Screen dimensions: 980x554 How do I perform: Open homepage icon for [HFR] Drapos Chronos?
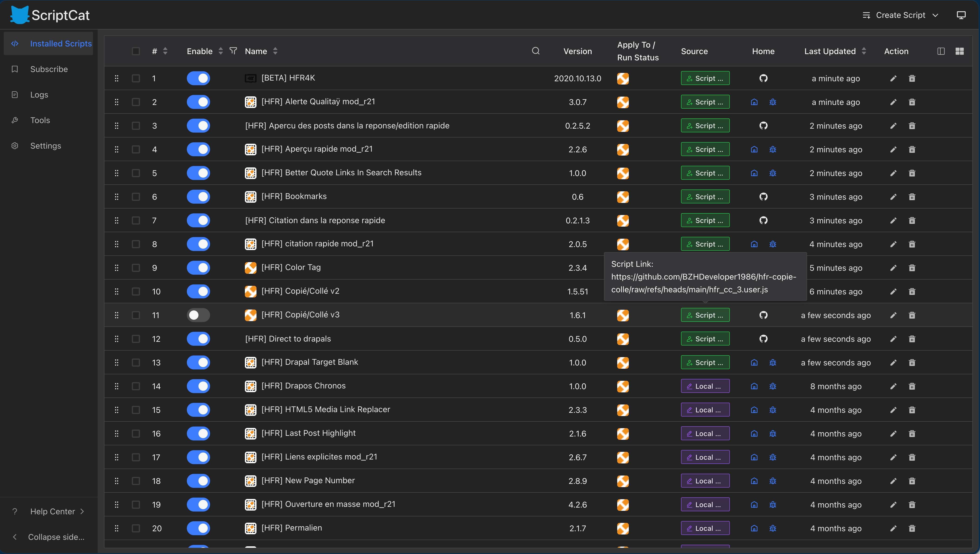click(754, 386)
